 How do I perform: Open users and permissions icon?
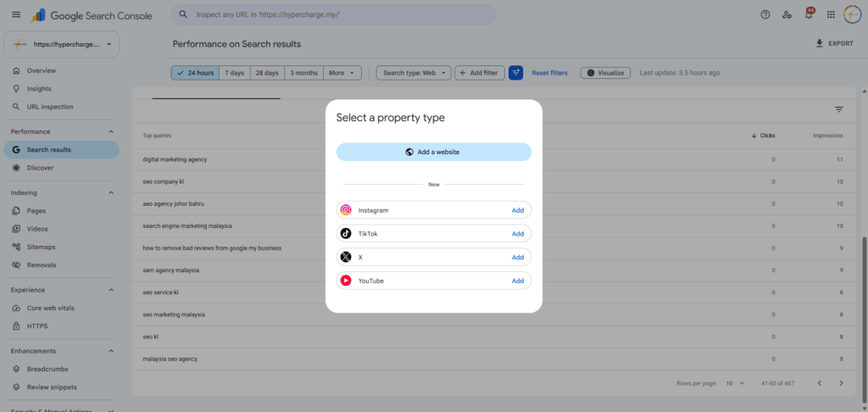tap(787, 15)
